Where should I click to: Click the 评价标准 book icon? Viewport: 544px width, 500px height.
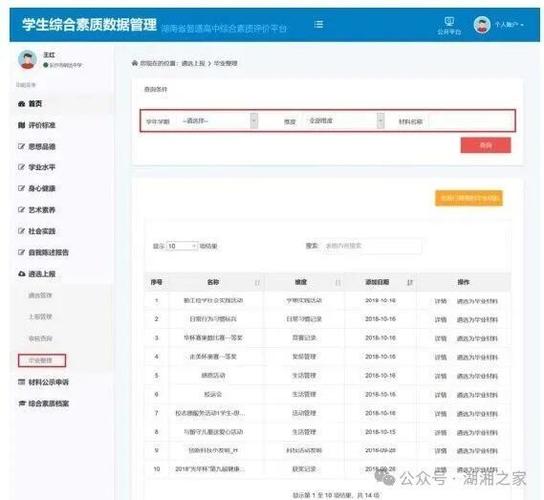click(x=22, y=125)
